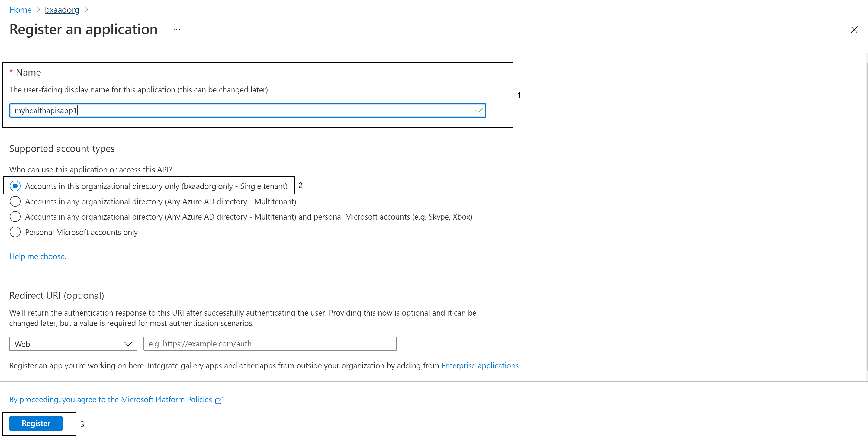This screenshot has width=868, height=441.
Task: Click the external link icon beside Platform Policies
Action: pos(219,400)
